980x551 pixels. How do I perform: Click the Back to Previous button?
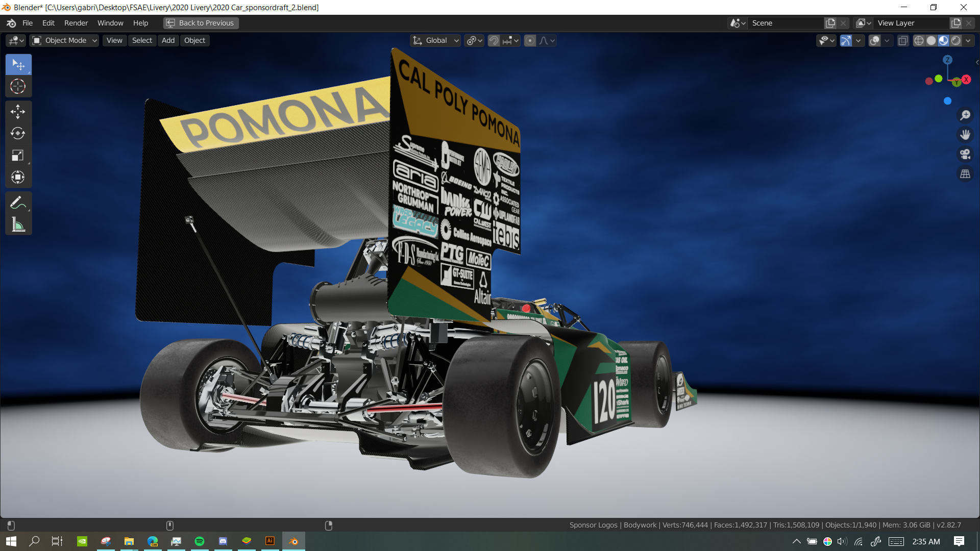[x=201, y=23]
